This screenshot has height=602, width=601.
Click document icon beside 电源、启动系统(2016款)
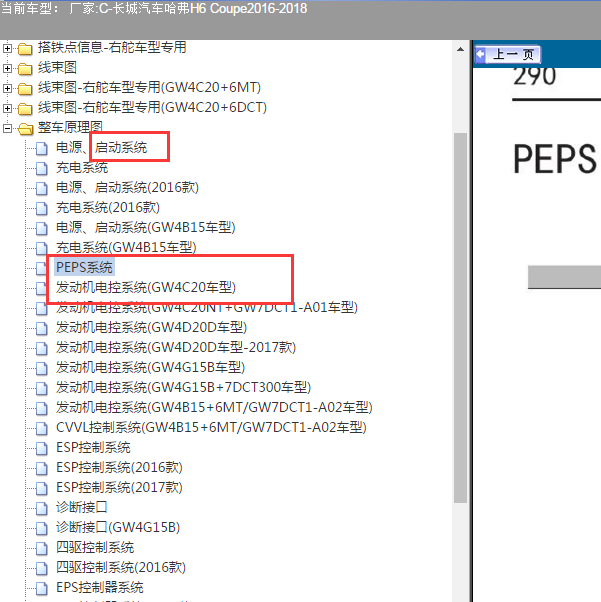coord(41,188)
